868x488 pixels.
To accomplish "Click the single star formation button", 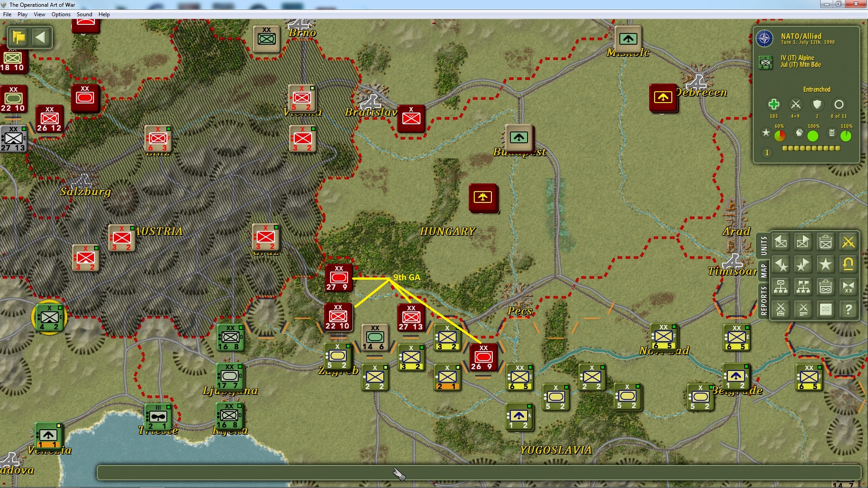I will click(826, 264).
